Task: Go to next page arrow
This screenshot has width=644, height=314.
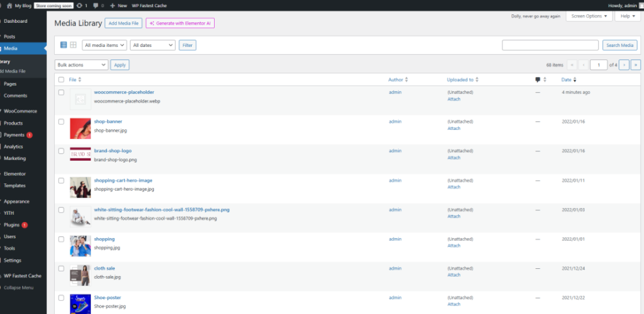Action: 624,65
